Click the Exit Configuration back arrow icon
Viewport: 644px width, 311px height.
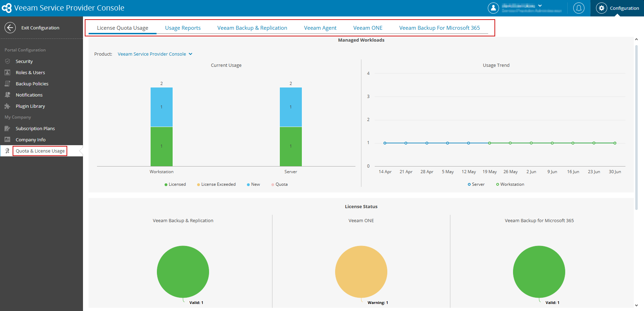pyautogui.click(x=10, y=28)
